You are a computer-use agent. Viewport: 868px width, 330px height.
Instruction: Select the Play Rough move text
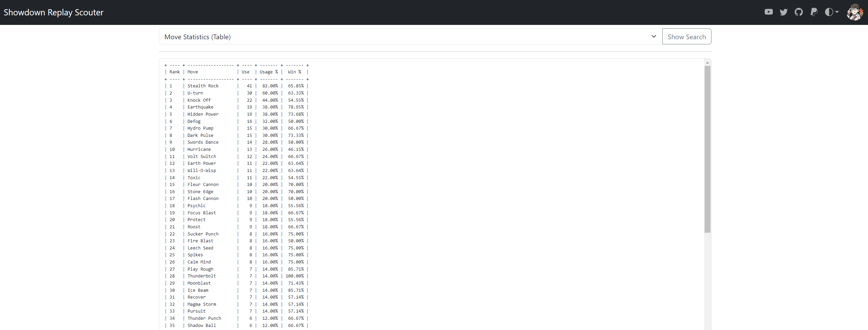tap(200, 269)
